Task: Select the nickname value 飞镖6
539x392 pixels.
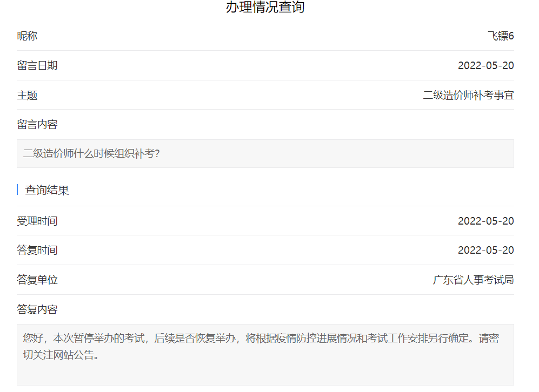Action: 502,36
